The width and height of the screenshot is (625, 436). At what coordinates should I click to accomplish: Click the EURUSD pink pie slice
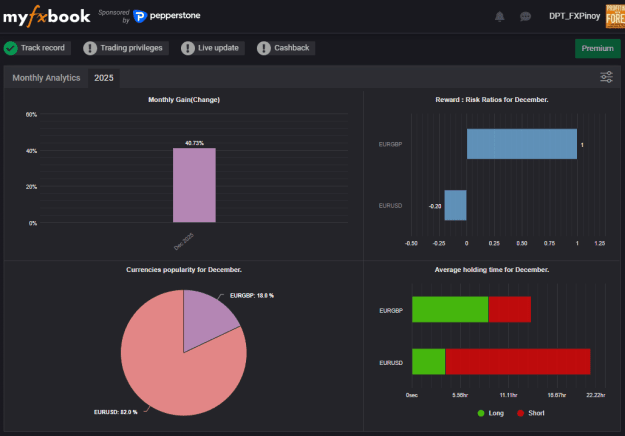(171, 371)
